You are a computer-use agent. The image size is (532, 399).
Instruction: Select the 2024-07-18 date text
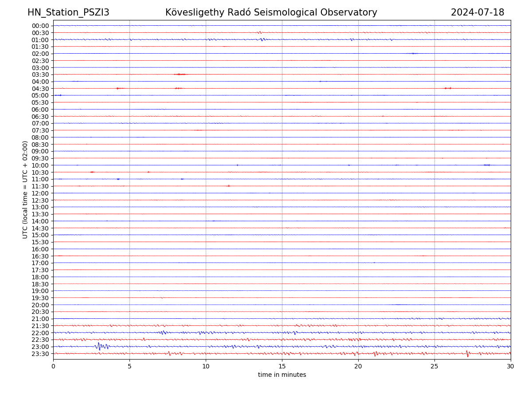click(x=477, y=12)
